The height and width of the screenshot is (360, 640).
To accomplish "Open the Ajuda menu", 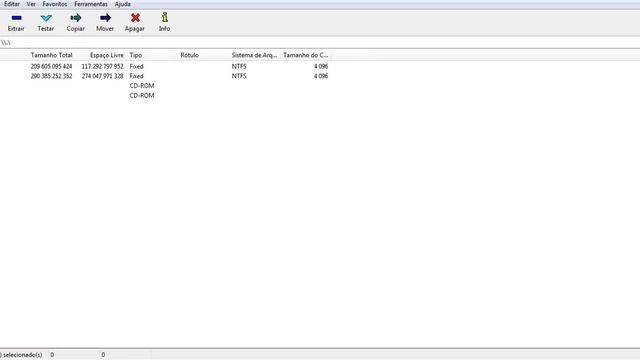I will click(x=122, y=4).
